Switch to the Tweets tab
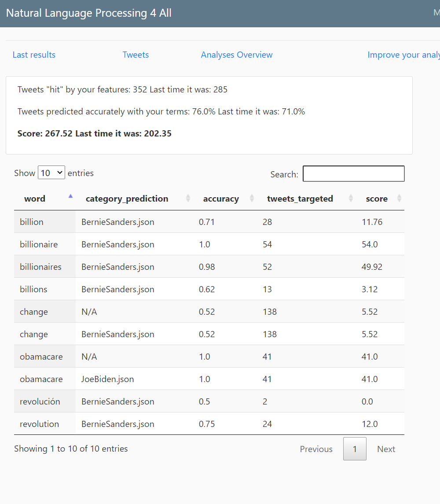Image resolution: width=440 pixels, height=504 pixels. pos(136,55)
